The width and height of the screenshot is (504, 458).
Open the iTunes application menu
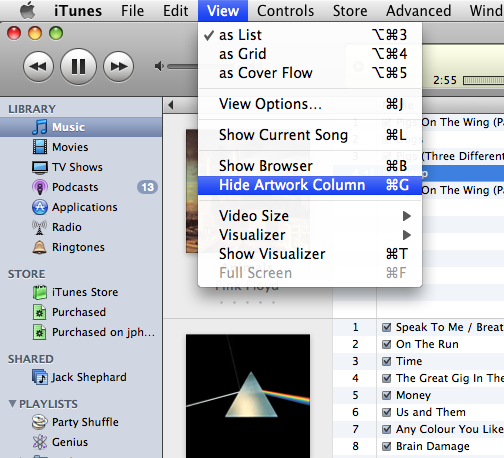tap(78, 11)
